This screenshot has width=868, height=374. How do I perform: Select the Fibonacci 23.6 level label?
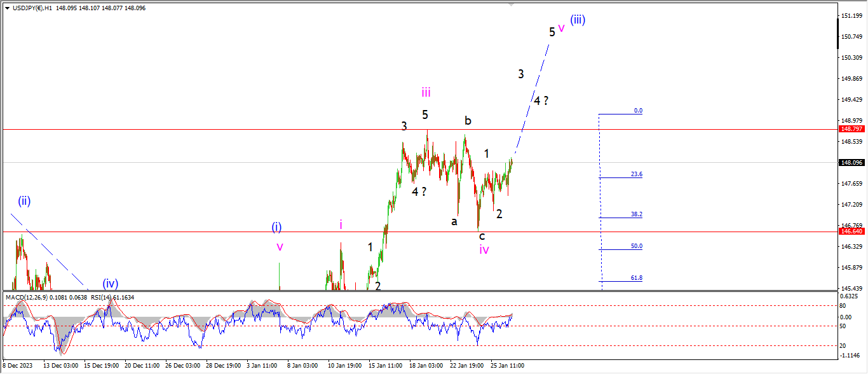coord(636,174)
